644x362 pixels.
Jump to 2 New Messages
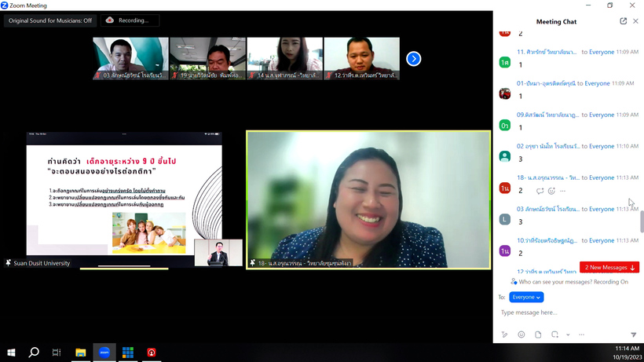[609, 267]
